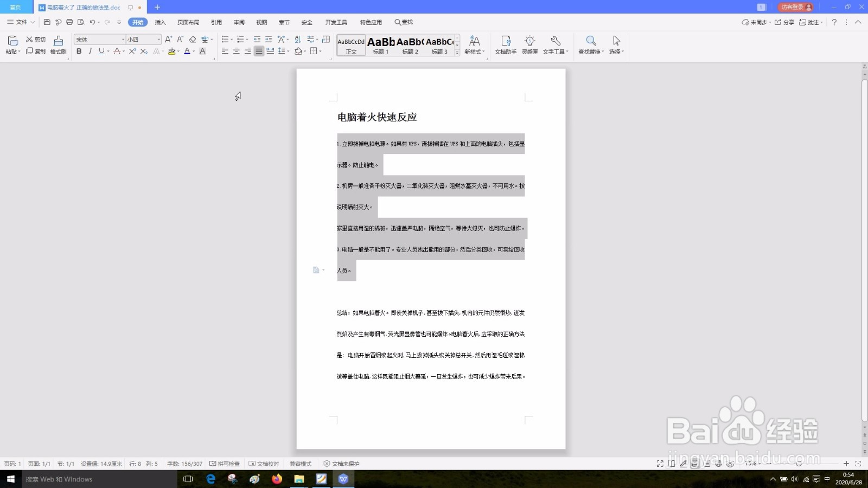Toggle full screen reading mode
Viewport: 868px width, 488px height.
pyautogui.click(x=660, y=464)
